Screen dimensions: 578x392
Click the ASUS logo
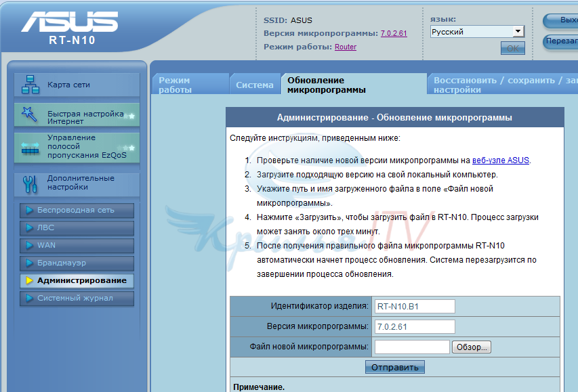click(70, 22)
